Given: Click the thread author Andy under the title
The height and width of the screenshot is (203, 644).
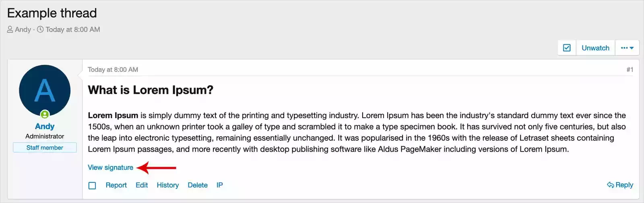Looking at the screenshot, I should click(23, 29).
